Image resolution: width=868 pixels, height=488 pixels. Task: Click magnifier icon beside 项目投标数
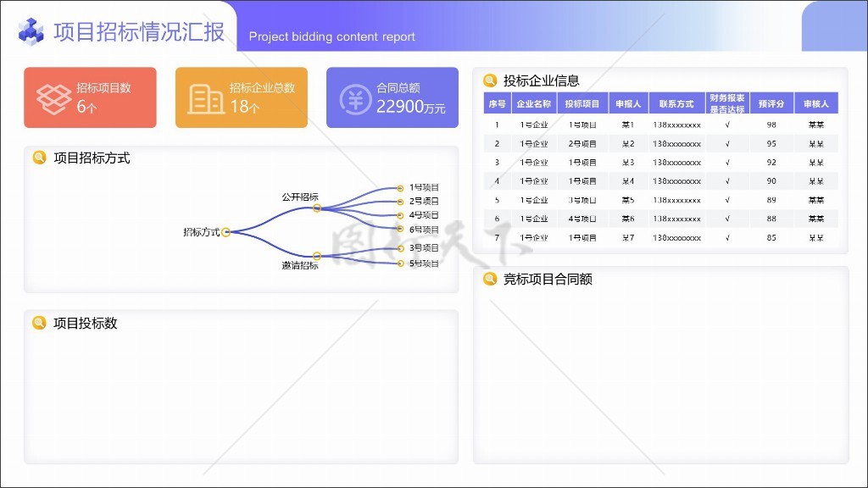pos(39,323)
